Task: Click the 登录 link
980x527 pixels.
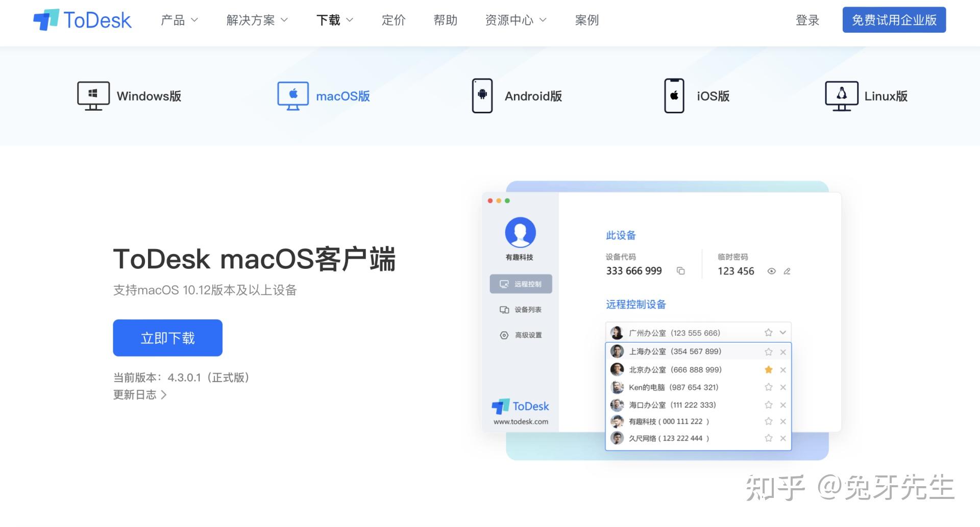Action: coord(807,20)
